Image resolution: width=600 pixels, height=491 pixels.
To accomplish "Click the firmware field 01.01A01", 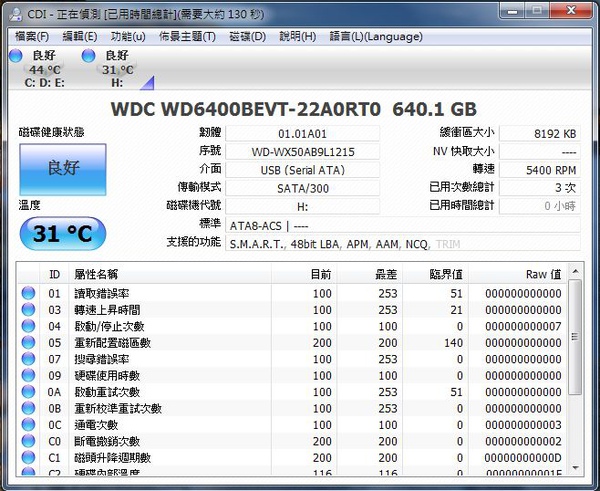I will pos(302,134).
